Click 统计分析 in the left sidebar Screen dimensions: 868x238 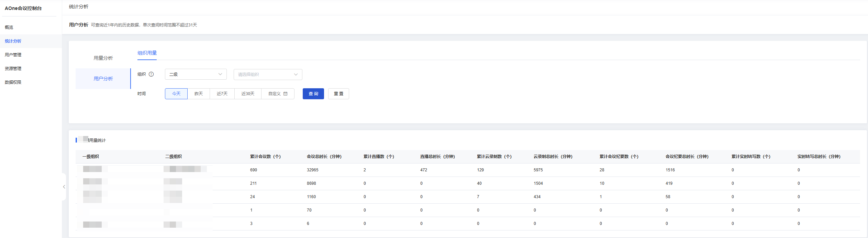coord(13,41)
